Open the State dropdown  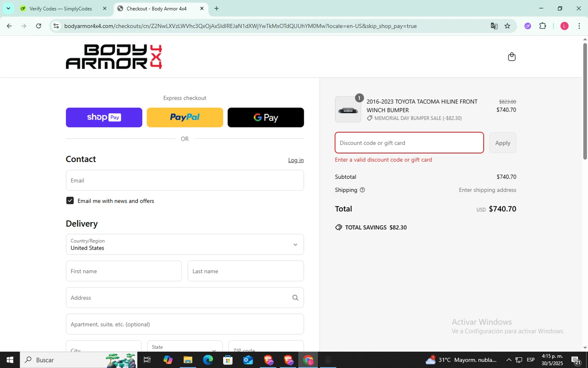[185, 347]
